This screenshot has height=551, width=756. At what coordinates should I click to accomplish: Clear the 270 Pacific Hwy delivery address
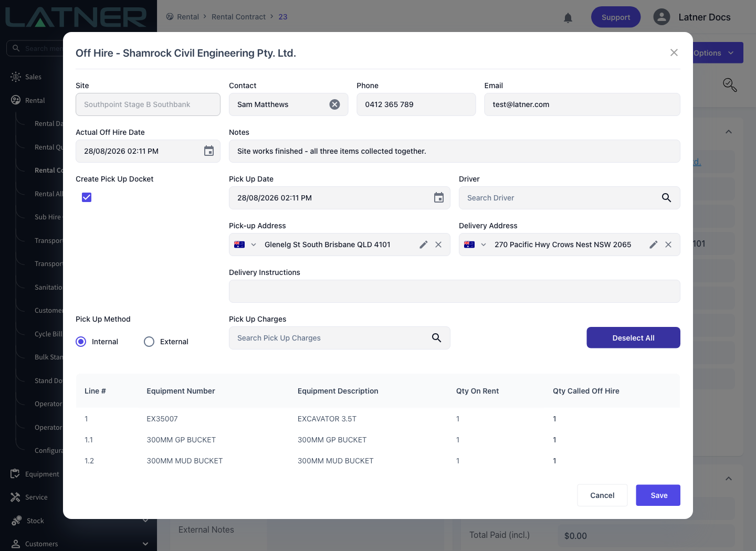click(x=668, y=245)
